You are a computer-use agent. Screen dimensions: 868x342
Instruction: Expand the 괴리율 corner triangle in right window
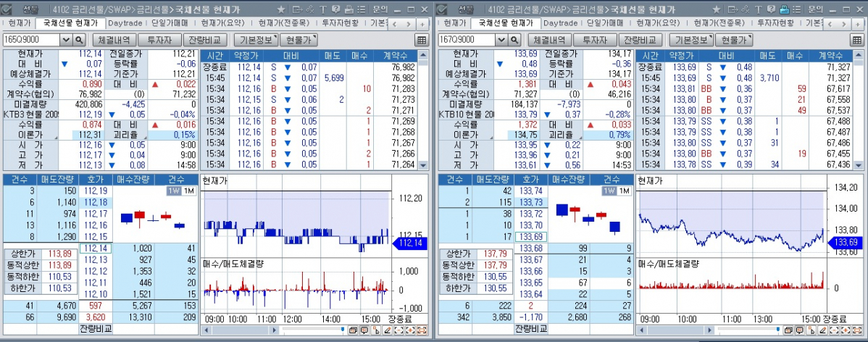click(580, 138)
